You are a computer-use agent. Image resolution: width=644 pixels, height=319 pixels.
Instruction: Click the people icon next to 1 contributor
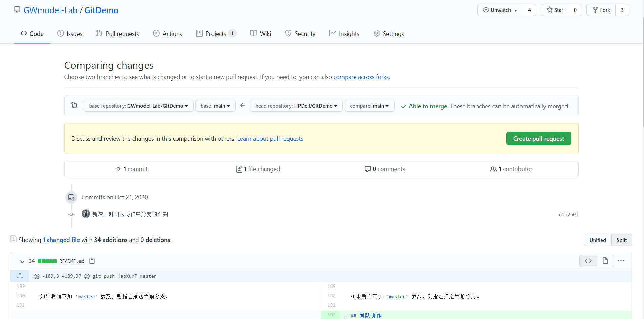click(494, 169)
